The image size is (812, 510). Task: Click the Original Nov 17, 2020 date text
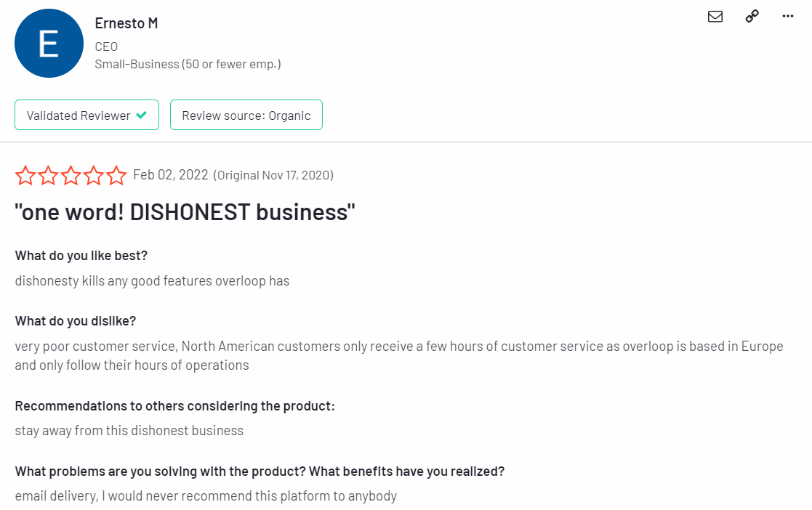click(273, 175)
